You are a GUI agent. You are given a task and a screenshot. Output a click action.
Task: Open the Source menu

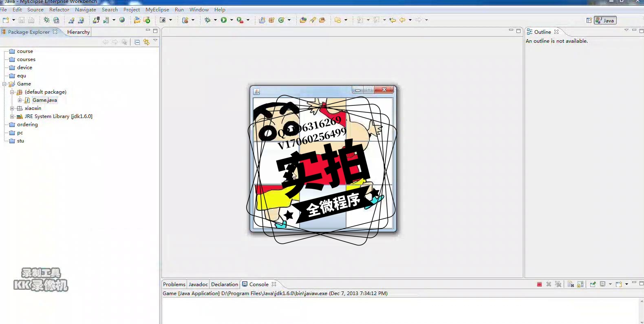(35, 9)
